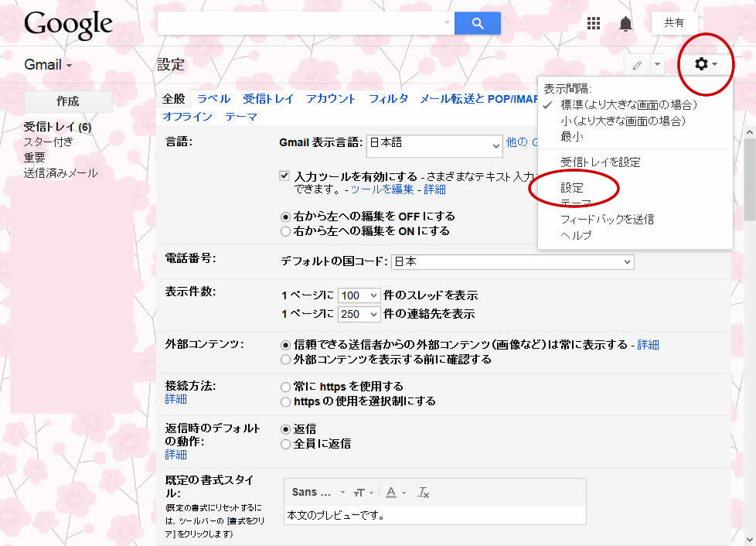Screen dimensions: 756x546
Task: Click the ツールを編集 link
Action: [382, 189]
